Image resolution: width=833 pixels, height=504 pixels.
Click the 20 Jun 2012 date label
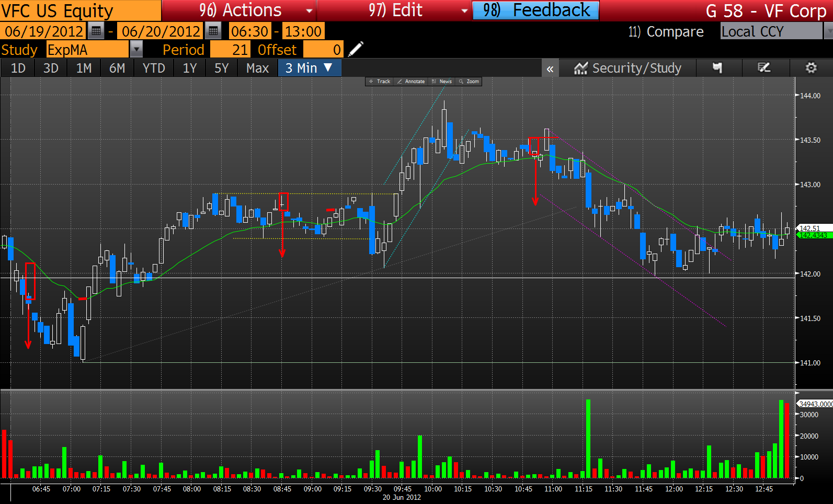[402, 498]
